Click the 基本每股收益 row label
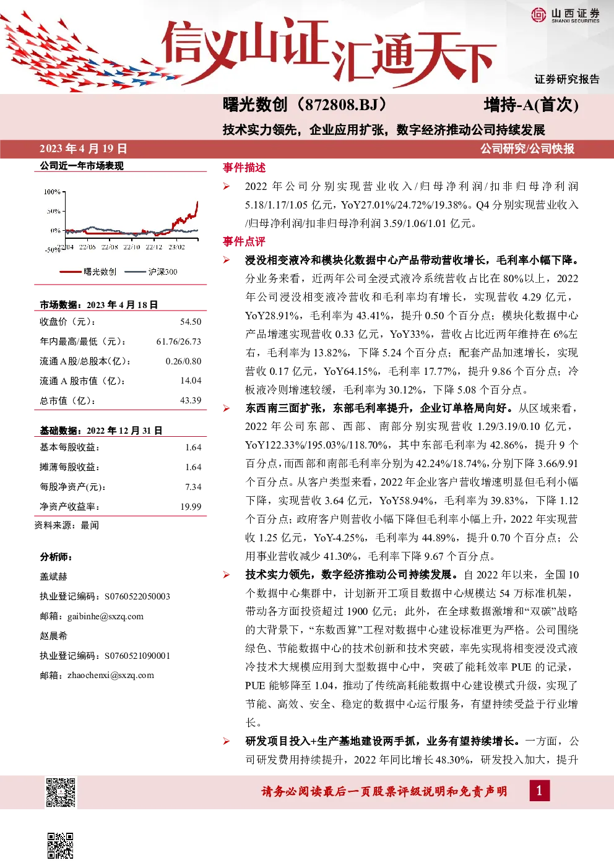This screenshot has height=868, width=614. [x=69, y=447]
